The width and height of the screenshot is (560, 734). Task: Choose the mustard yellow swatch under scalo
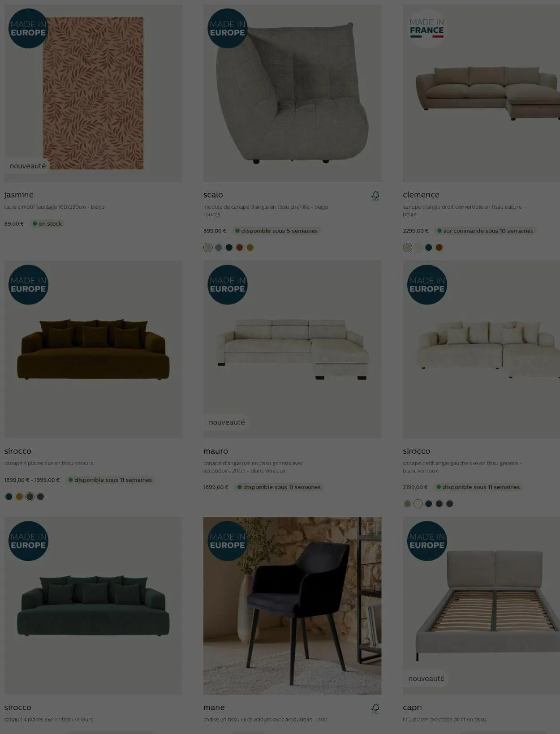250,248
